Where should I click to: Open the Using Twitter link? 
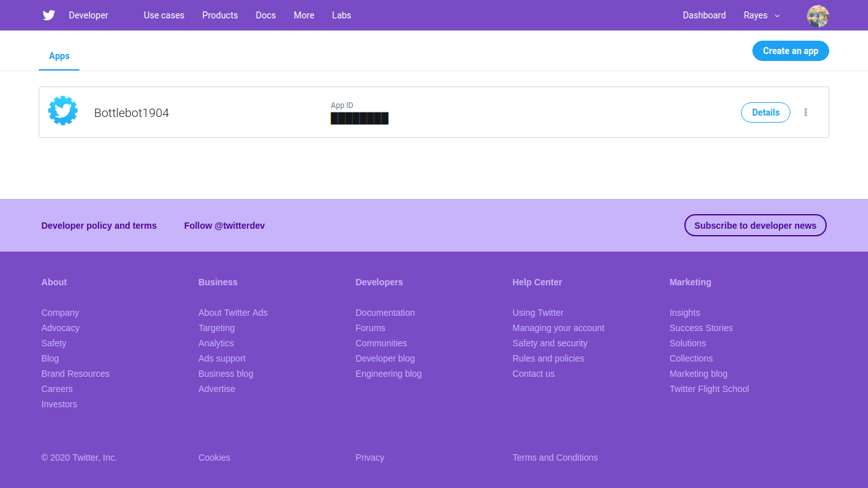(538, 313)
